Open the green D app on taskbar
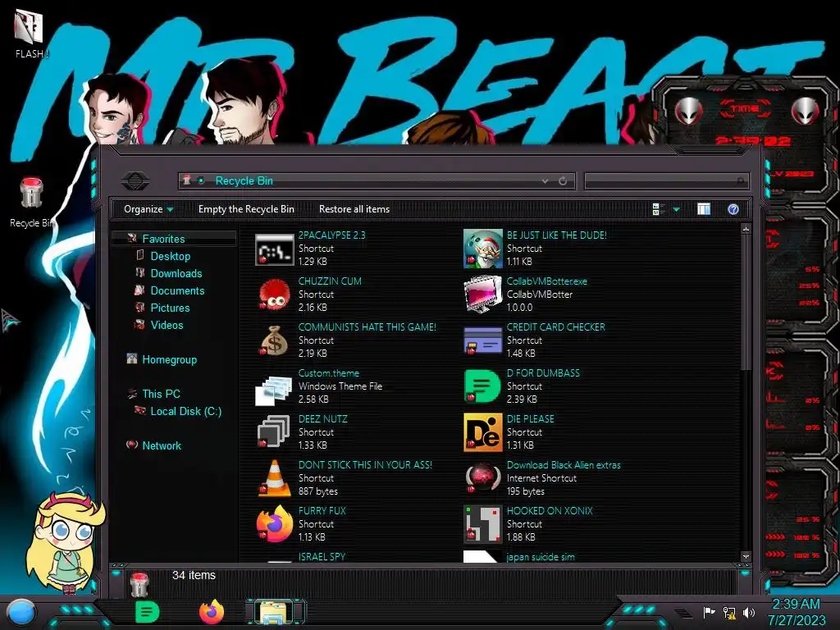 point(148,612)
